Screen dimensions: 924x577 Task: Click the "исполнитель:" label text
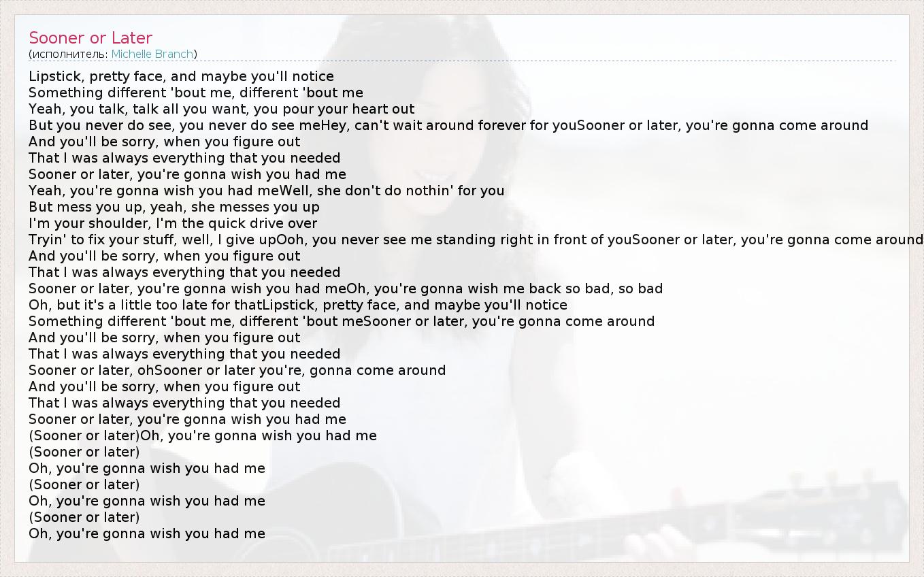coord(70,54)
